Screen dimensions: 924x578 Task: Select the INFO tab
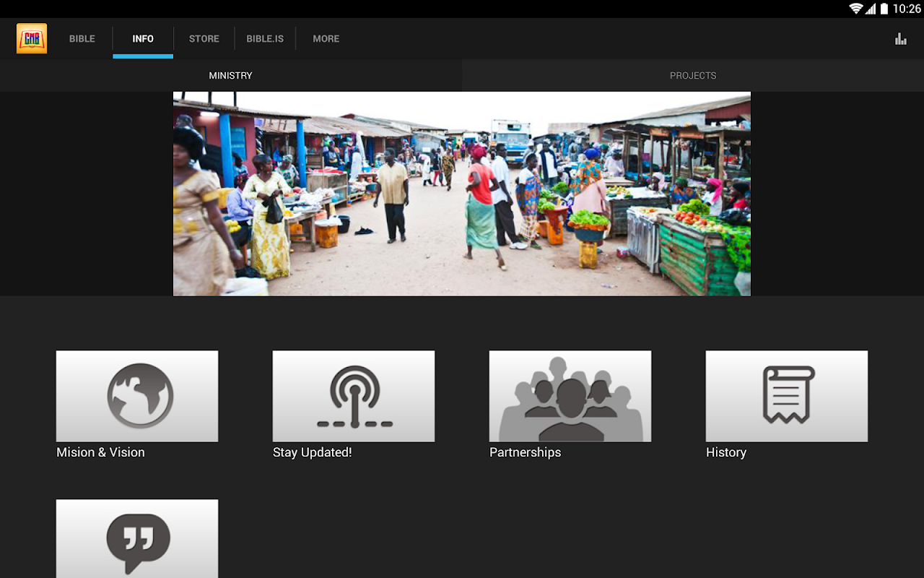point(143,39)
